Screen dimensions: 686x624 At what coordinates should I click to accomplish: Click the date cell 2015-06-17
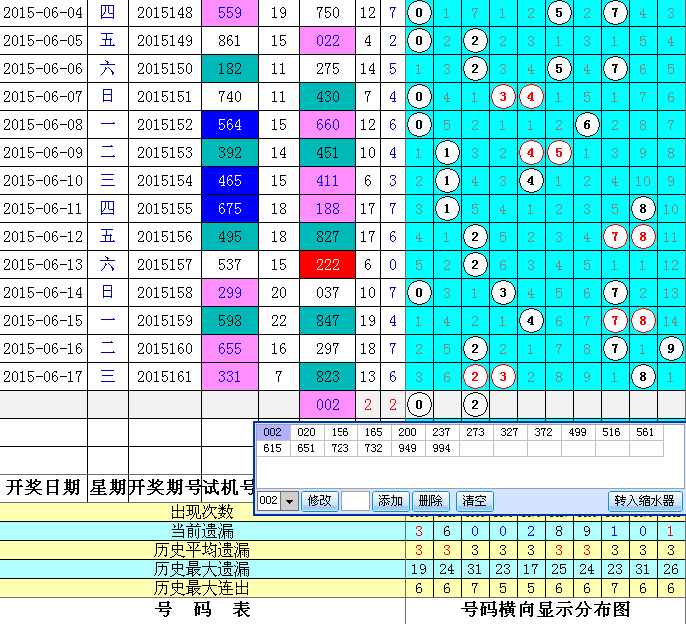[43, 377]
